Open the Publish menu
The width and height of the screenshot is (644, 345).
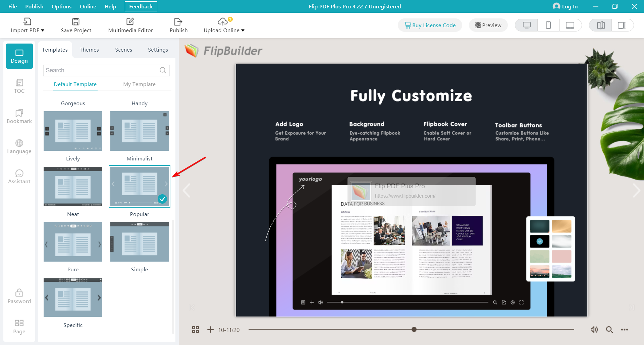[x=34, y=6]
